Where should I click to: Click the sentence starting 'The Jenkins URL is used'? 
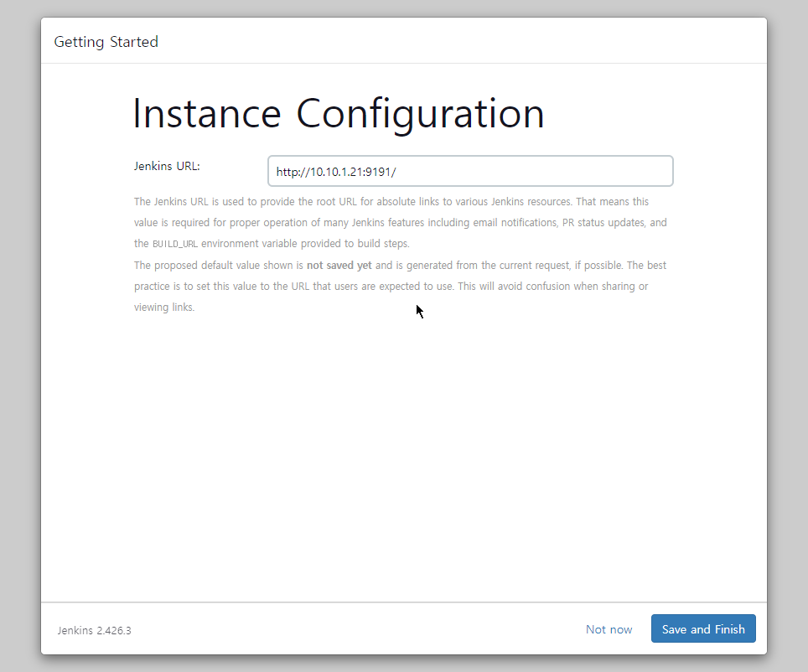click(353, 201)
